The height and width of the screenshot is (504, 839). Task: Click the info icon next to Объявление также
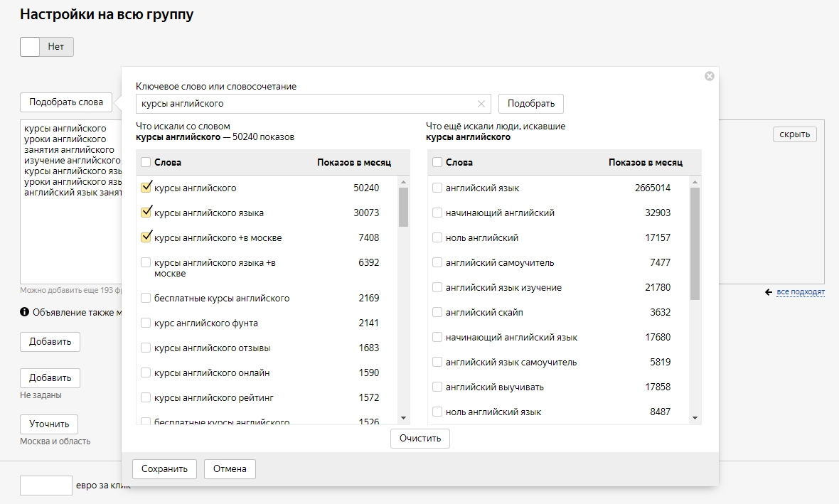coord(25,312)
